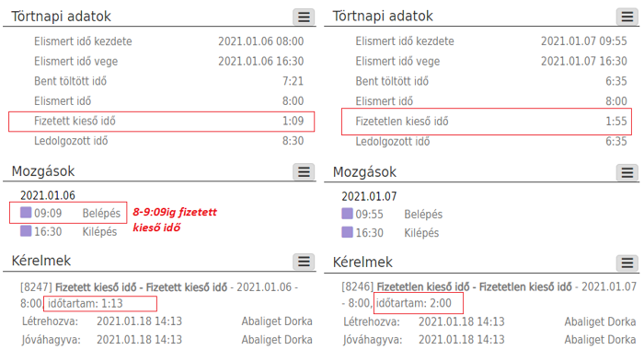The image size is (644, 350).
Task: Select the Fizetett kieső idő 1:09 row
Action: click(x=161, y=122)
